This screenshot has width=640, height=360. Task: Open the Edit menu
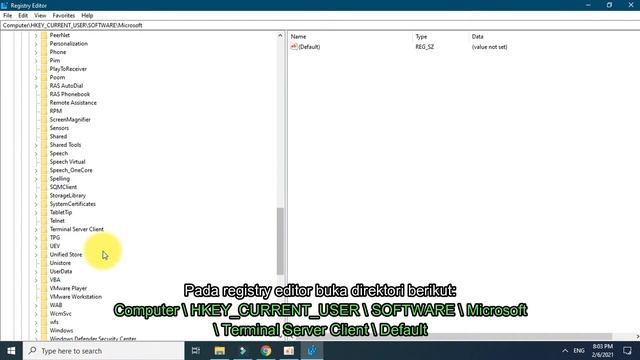tap(23, 16)
